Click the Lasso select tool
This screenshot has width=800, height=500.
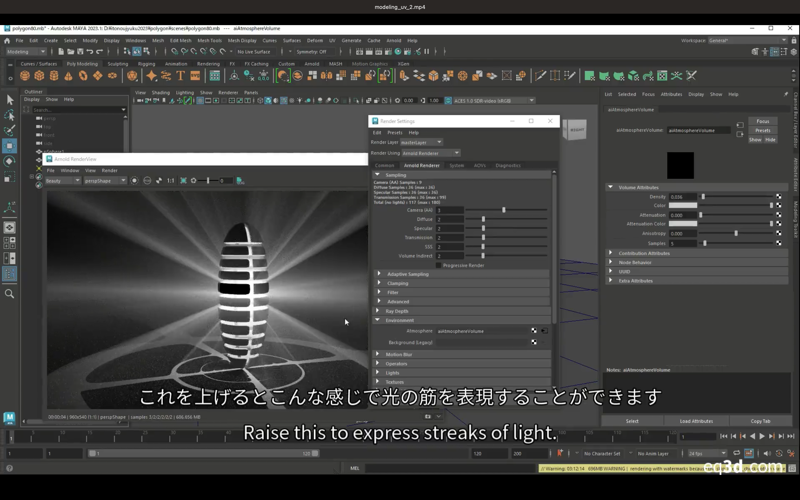10,115
